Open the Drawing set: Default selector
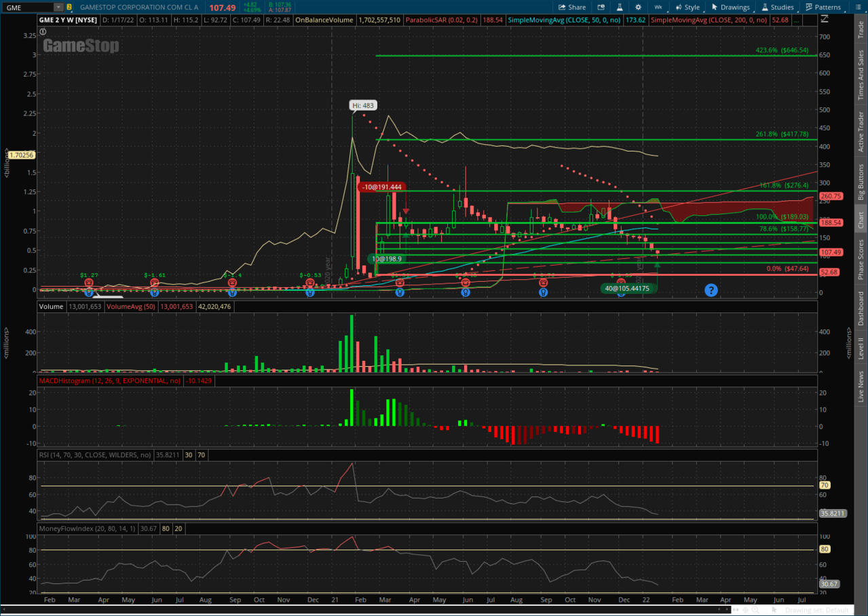This screenshot has width=868, height=616. pos(816,610)
